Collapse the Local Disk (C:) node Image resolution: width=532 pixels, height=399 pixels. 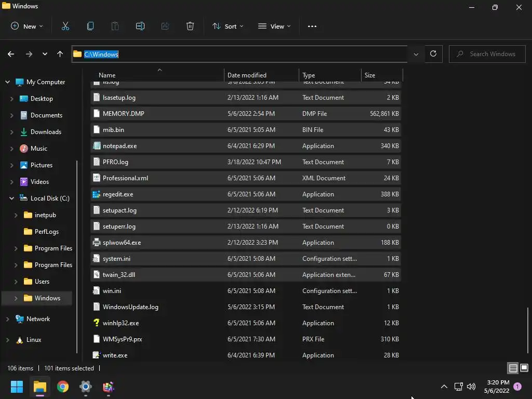coord(11,198)
